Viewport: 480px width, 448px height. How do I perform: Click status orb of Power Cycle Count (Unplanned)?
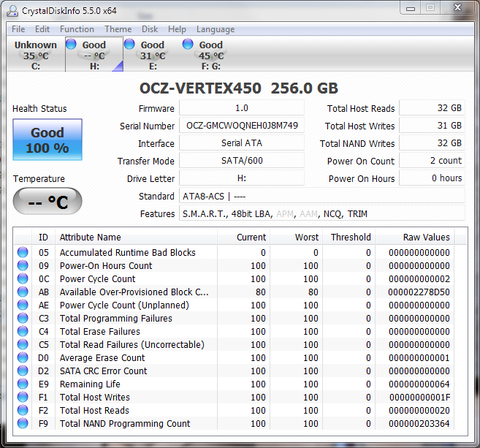(x=23, y=305)
